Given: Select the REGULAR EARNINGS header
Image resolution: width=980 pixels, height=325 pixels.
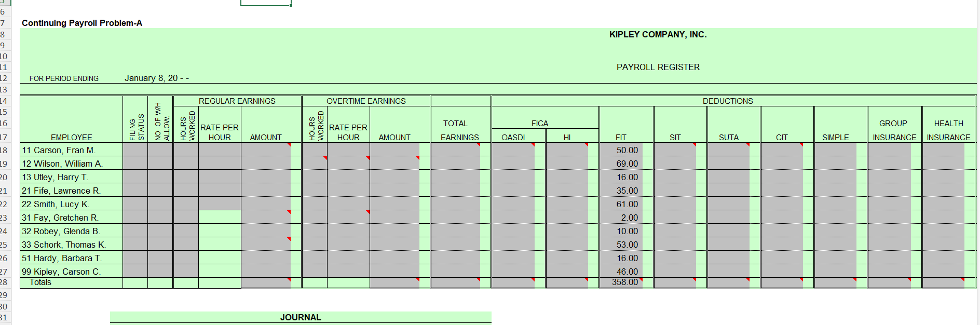Looking at the screenshot, I should [x=237, y=101].
